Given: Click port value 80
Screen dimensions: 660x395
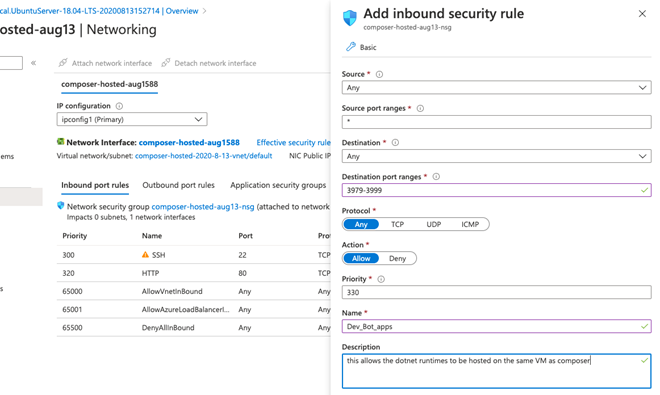Looking at the screenshot, I should (x=242, y=273).
